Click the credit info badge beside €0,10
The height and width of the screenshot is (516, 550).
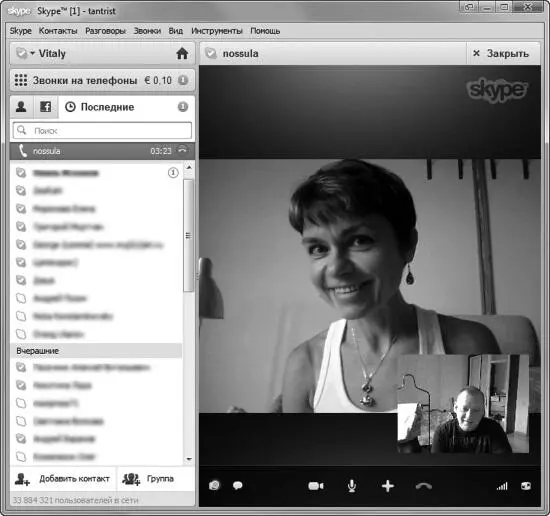click(x=183, y=80)
